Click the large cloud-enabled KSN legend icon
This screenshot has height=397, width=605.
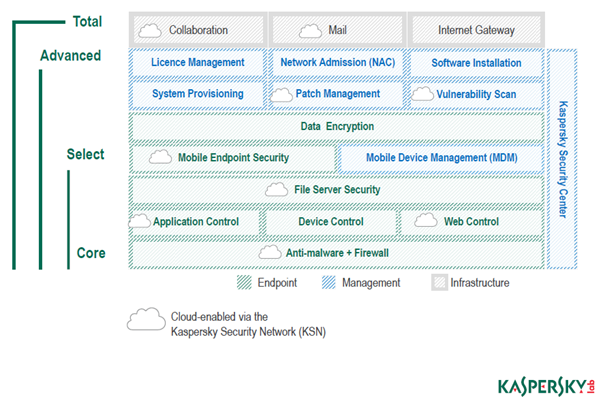[x=146, y=319]
